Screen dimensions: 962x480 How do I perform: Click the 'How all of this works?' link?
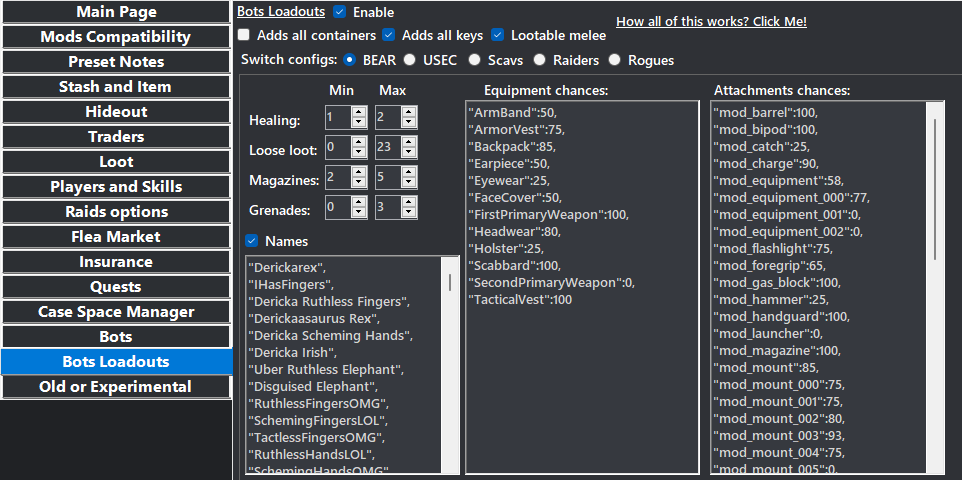click(711, 21)
